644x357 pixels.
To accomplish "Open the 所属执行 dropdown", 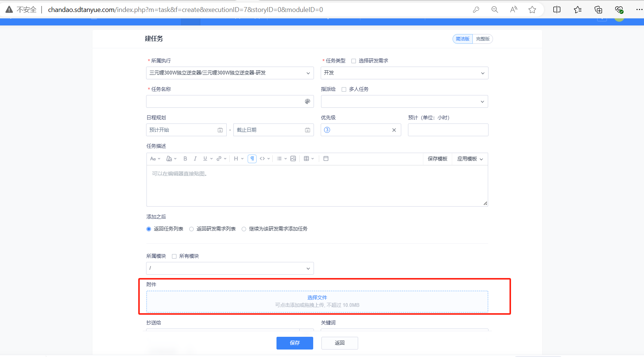I will 230,73.
